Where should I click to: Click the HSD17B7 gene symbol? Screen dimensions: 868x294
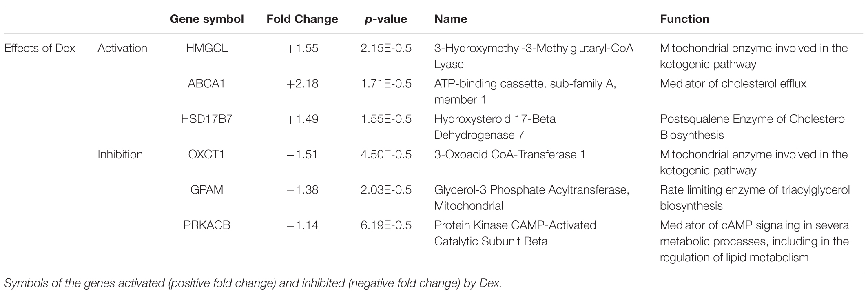point(207,119)
